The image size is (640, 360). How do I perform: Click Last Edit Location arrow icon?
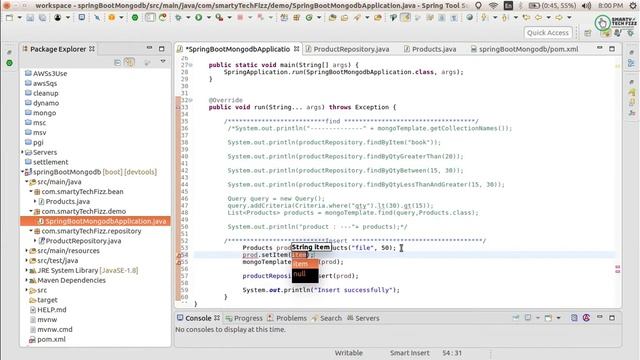coord(527,18)
